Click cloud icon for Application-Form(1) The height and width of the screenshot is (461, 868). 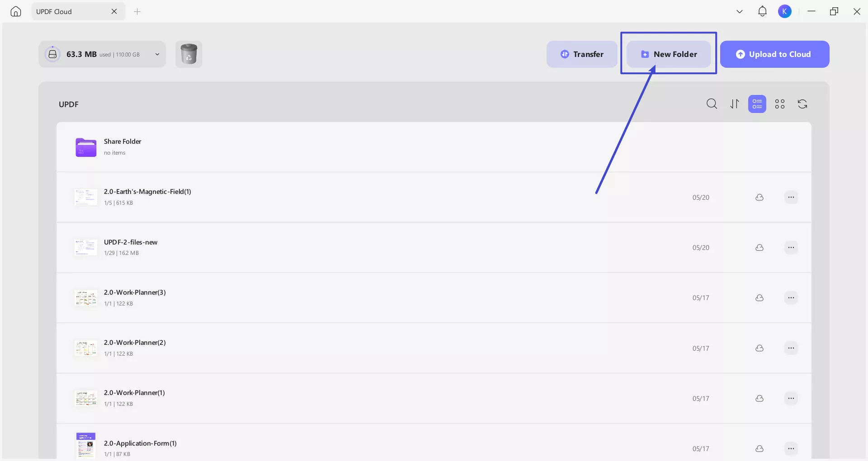(759, 449)
